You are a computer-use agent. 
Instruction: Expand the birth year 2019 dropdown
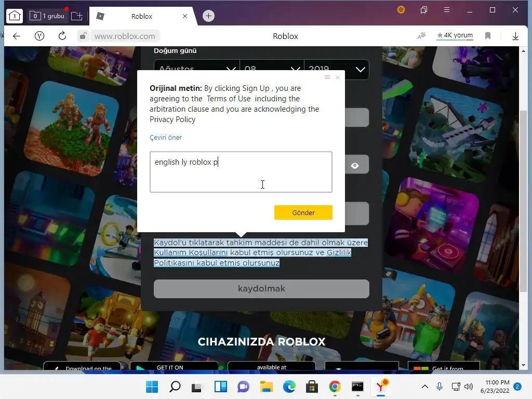[x=337, y=70]
